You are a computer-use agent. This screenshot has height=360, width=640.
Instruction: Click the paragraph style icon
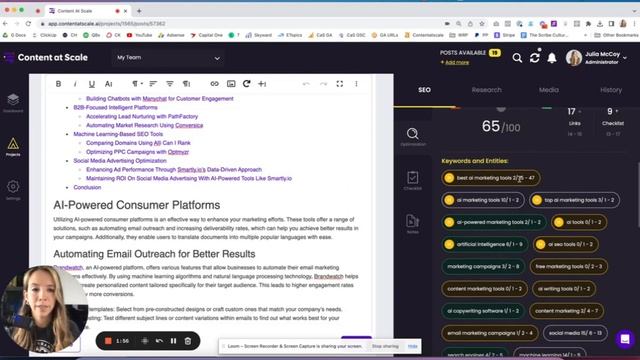[187, 84]
